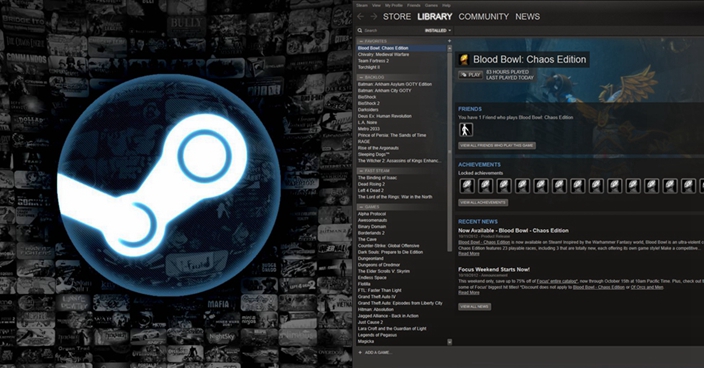Collapse the GAMES category
This screenshot has height=368, width=704.
tap(361, 207)
